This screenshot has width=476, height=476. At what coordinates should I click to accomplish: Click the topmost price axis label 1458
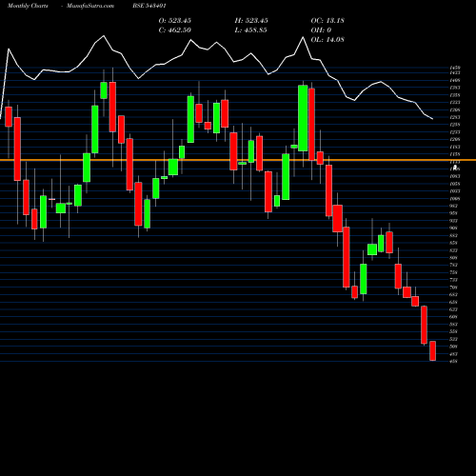point(455,68)
